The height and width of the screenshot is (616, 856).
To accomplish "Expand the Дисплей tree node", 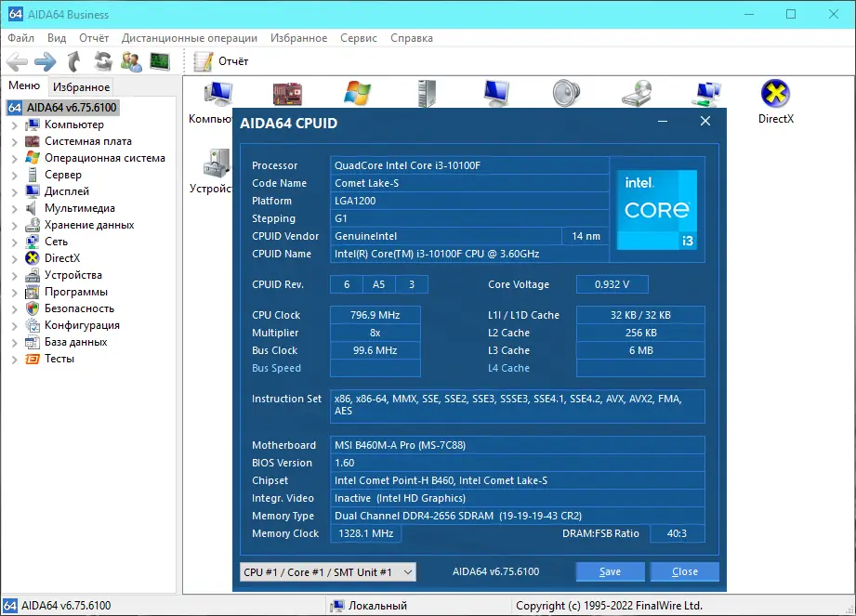I will (15, 192).
